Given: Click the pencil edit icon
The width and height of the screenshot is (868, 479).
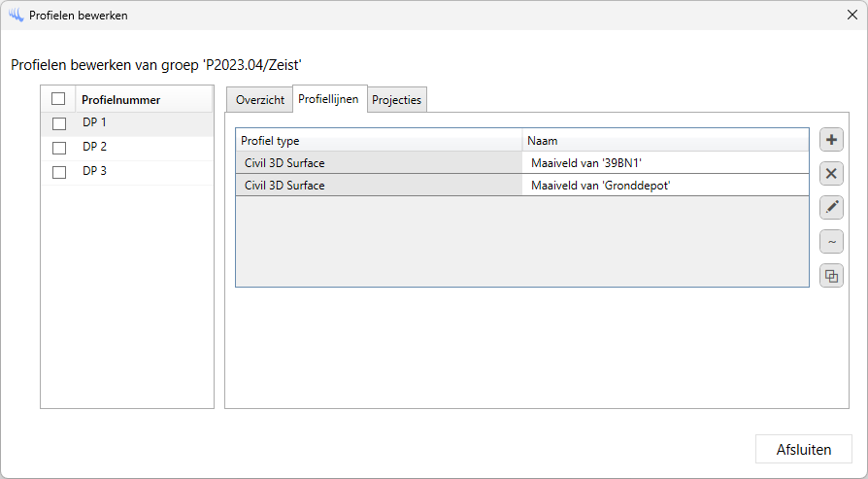Looking at the screenshot, I should coord(831,208).
